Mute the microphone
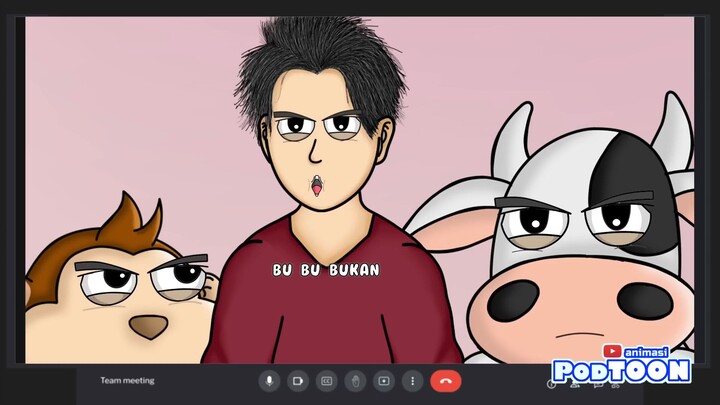The height and width of the screenshot is (405, 720). pyautogui.click(x=268, y=381)
